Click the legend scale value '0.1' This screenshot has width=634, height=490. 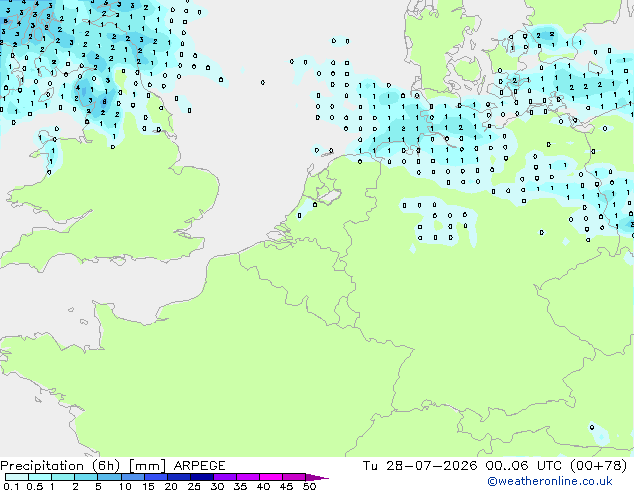coord(11,486)
